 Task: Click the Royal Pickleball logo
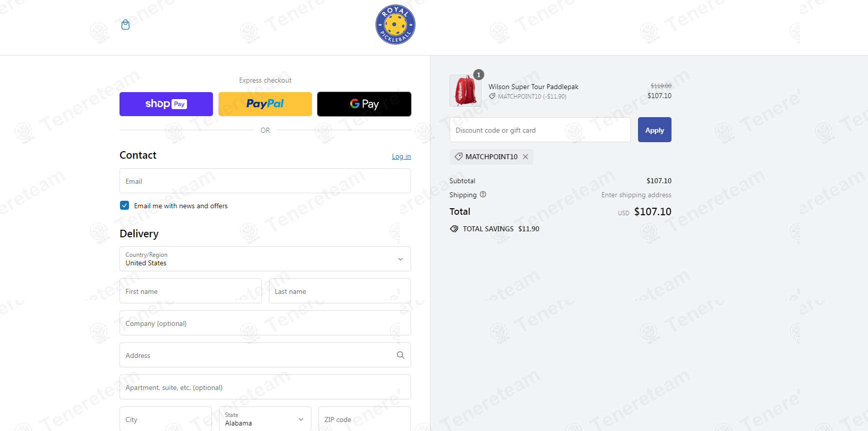[395, 25]
